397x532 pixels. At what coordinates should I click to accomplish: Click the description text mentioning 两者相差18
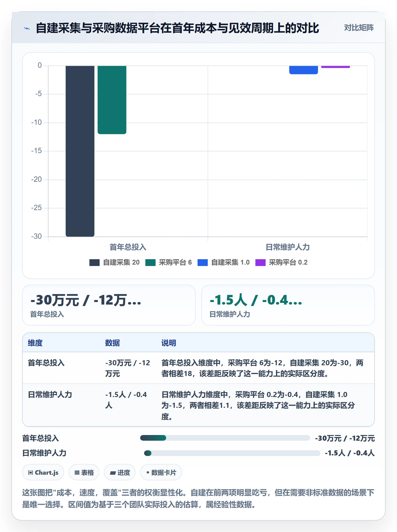(x=262, y=368)
